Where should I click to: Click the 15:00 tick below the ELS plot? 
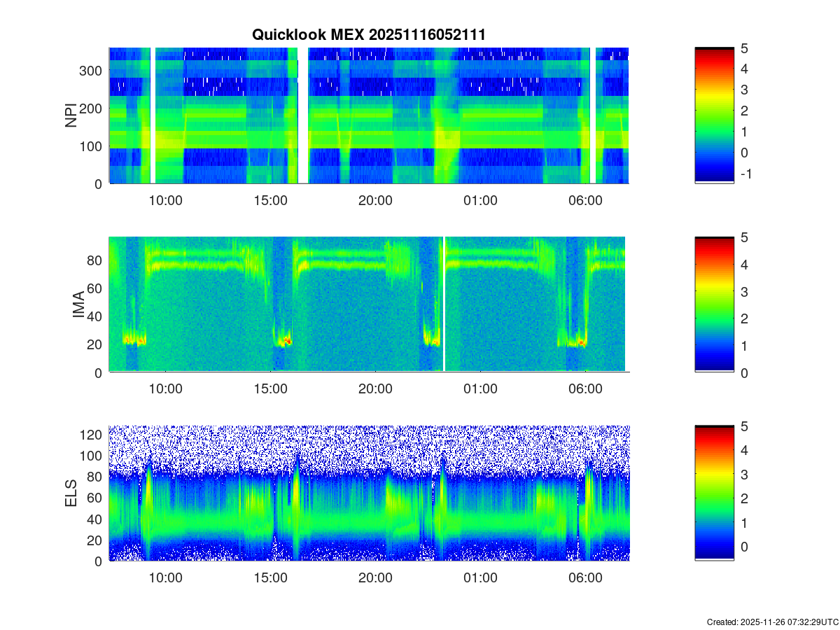[x=271, y=578]
